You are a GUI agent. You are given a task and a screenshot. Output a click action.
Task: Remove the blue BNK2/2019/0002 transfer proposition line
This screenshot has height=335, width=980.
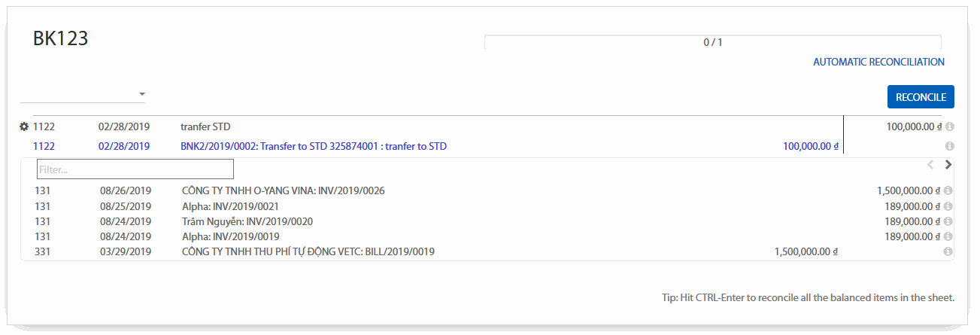(x=314, y=146)
